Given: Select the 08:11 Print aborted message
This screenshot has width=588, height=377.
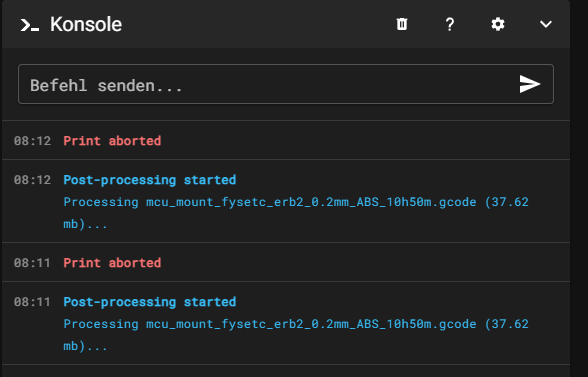Looking at the screenshot, I should coord(112,263).
